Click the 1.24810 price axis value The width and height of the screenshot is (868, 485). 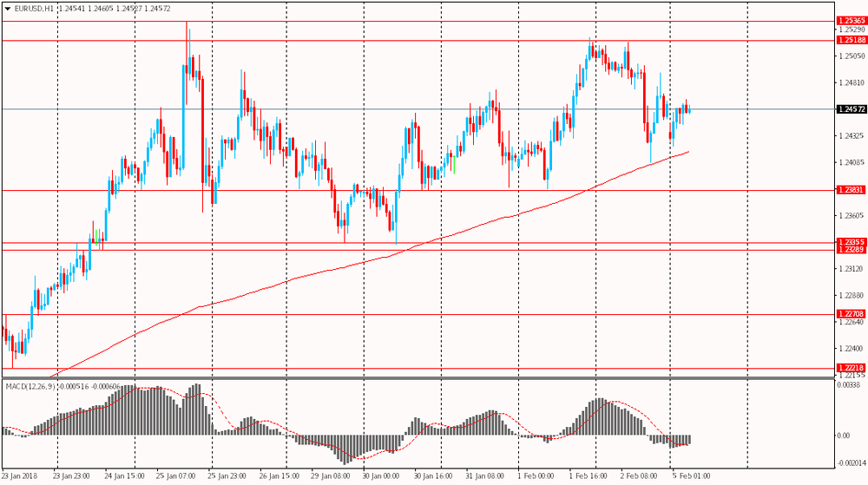coord(852,82)
